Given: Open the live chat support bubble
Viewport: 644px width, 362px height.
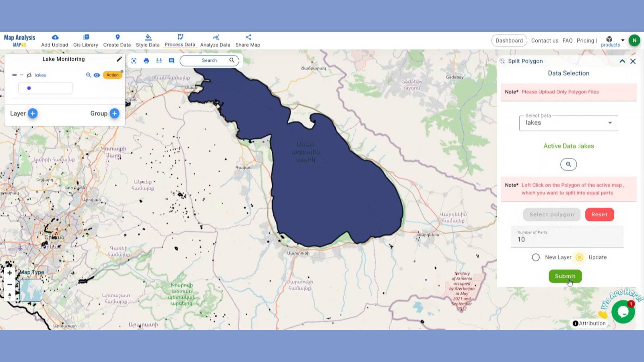Looking at the screenshot, I should point(623,312).
